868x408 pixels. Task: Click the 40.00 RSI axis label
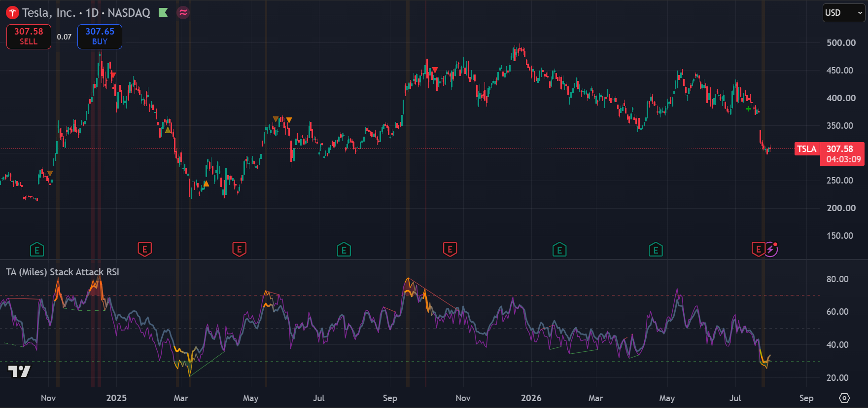(837, 345)
